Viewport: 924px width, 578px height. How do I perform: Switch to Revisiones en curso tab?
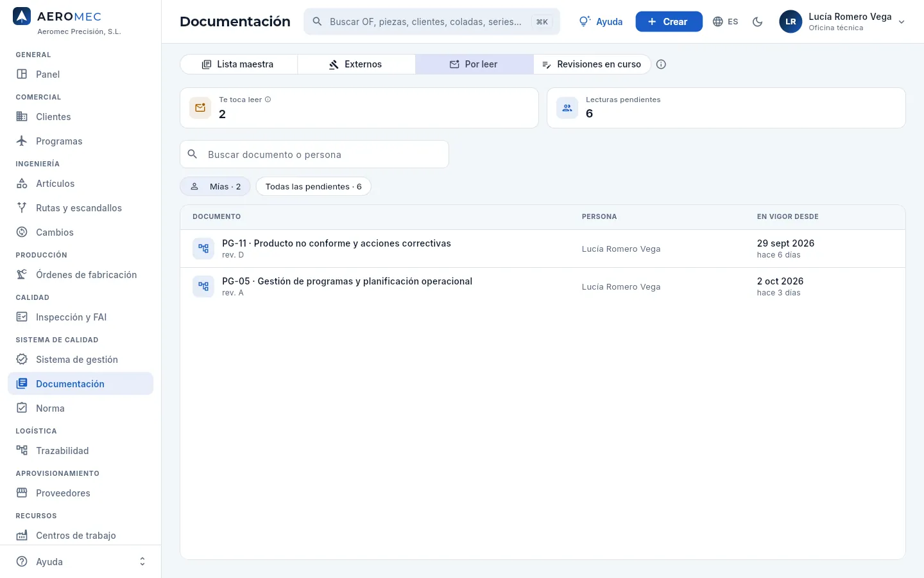(x=592, y=64)
